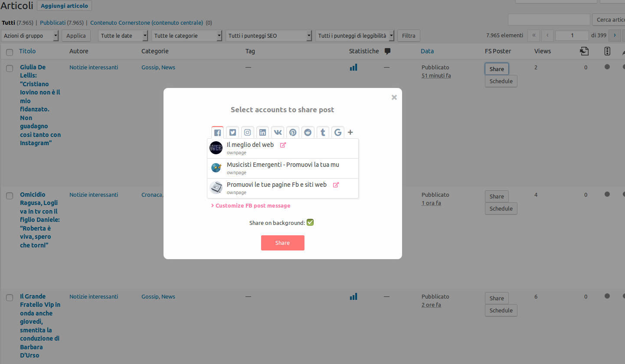The image size is (625, 364).
Task: Select Musicisti Emergenti account row
Action: point(283,168)
